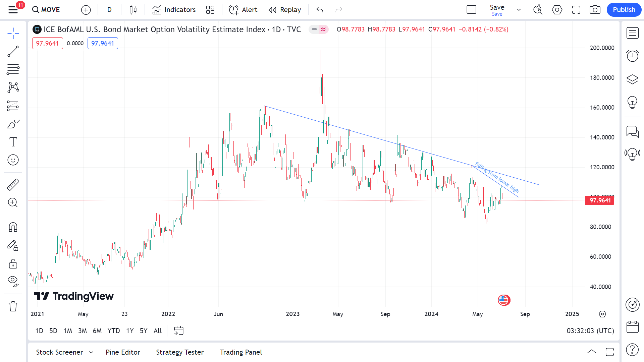Activate the zoom in tool
644x362 pixels.
pos(13,202)
